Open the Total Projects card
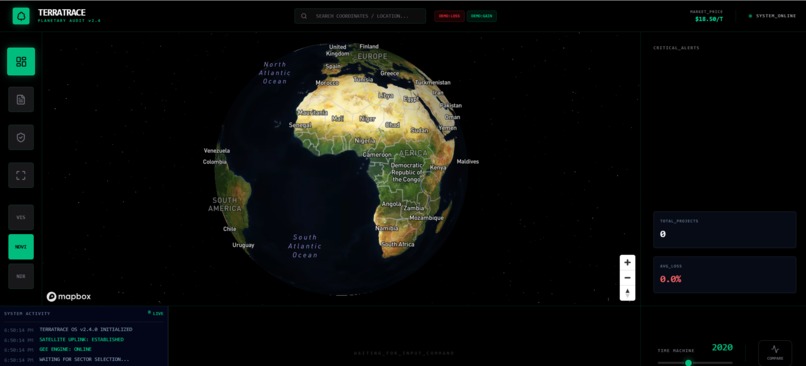 click(x=725, y=230)
